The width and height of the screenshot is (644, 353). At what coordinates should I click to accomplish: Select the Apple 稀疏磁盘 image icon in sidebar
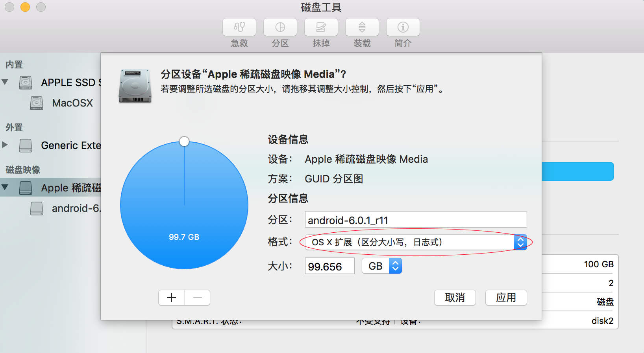tap(26, 188)
